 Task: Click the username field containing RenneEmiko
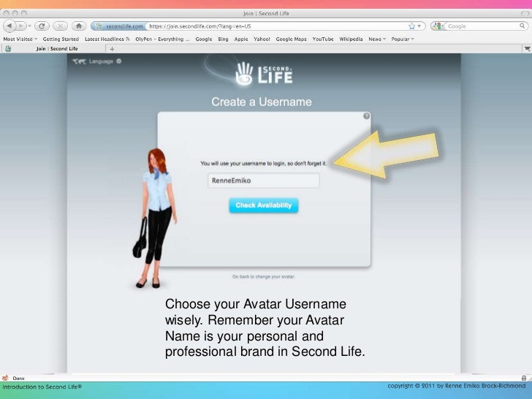pyautogui.click(x=264, y=180)
